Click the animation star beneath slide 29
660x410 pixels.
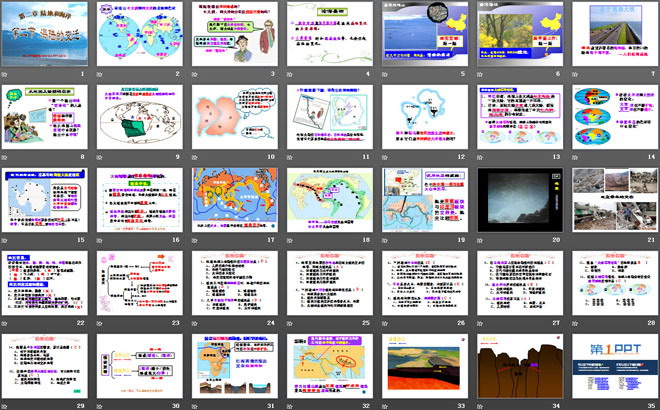tap(6, 406)
